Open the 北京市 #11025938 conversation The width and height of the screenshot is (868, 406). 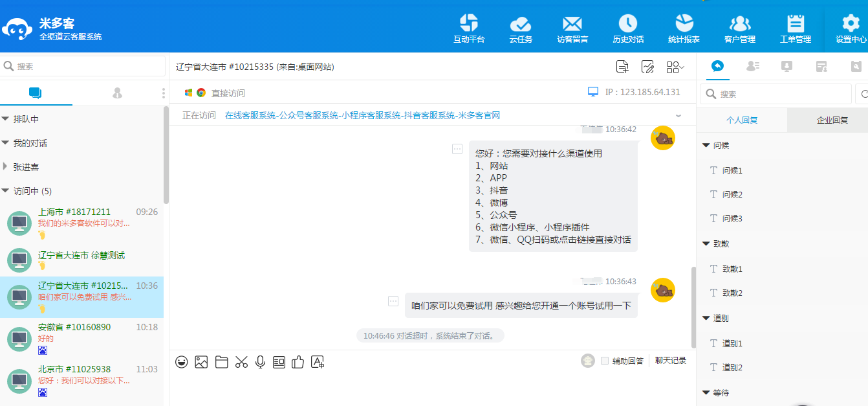[81, 381]
